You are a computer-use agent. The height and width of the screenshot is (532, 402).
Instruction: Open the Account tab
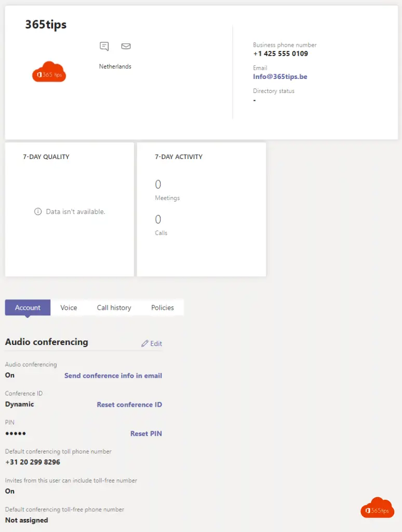(x=28, y=308)
